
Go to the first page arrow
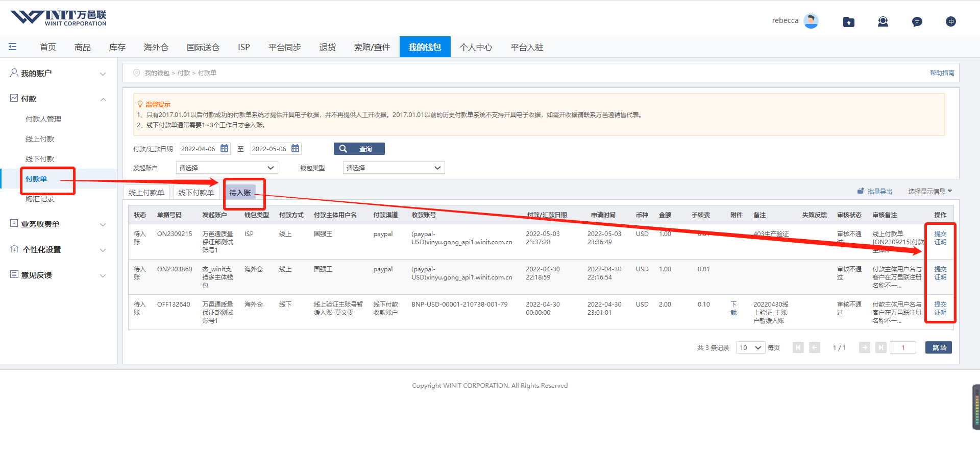(798, 347)
